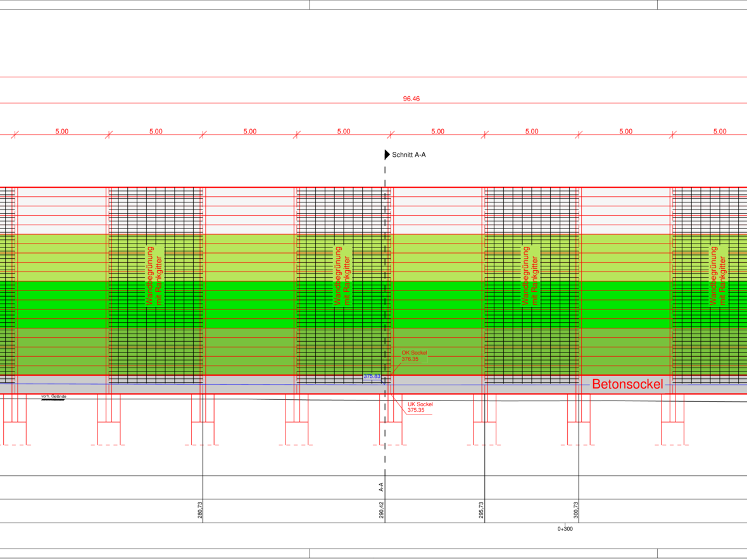Click the rightmost 5.00 dimension text
This screenshot has width=747, height=560.
pyautogui.click(x=720, y=132)
